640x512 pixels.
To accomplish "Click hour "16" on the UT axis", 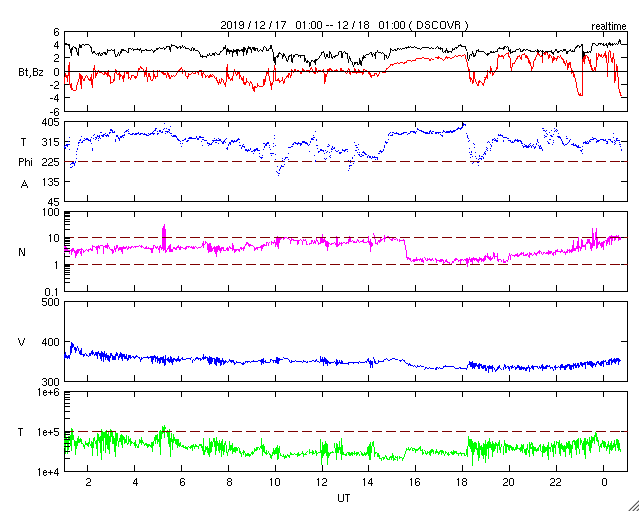I will pos(416,482).
